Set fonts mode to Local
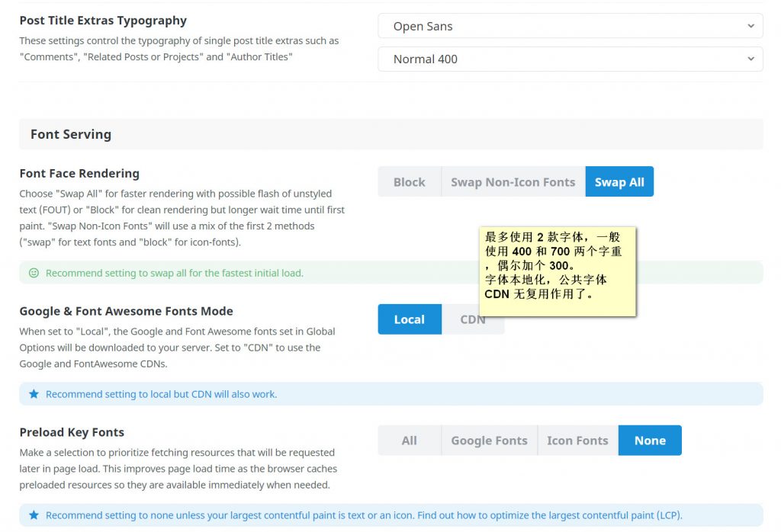 [x=409, y=319]
